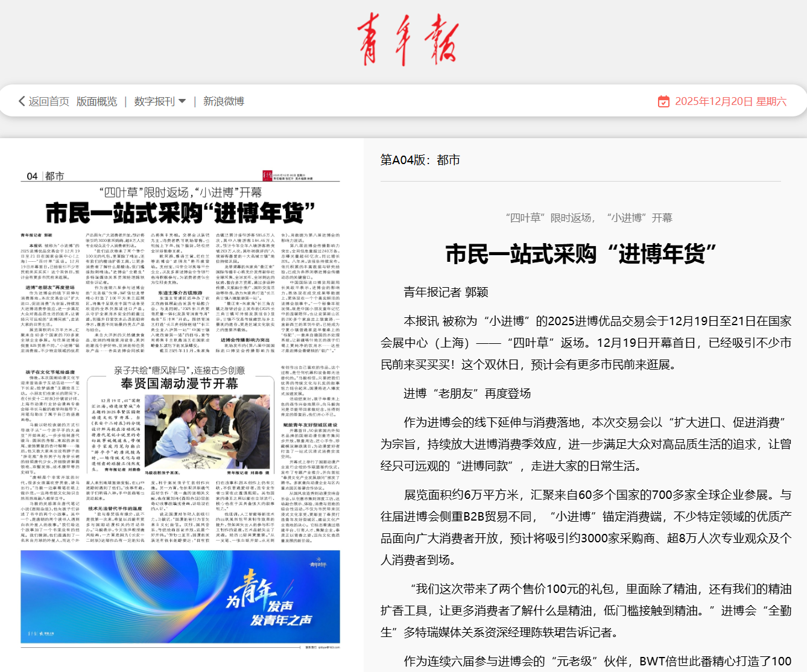The height and width of the screenshot is (672, 807).
Task: Click the blue 为青年发声 banner ad
Action: [180, 596]
